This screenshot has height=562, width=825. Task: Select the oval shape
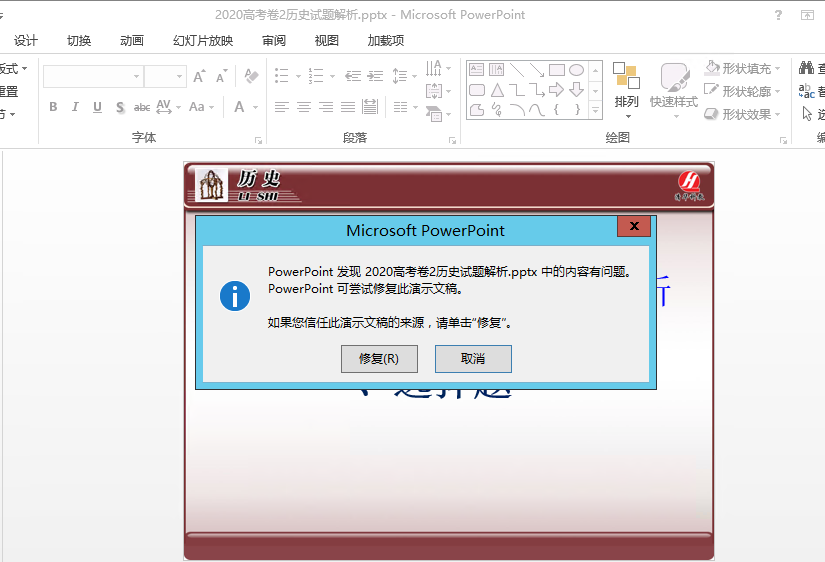pos(577,69)
